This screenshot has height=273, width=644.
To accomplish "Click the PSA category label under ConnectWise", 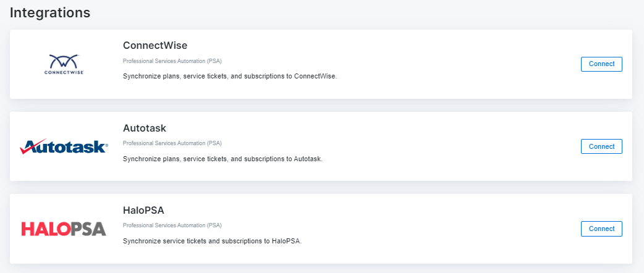I will tap(172, 61).
